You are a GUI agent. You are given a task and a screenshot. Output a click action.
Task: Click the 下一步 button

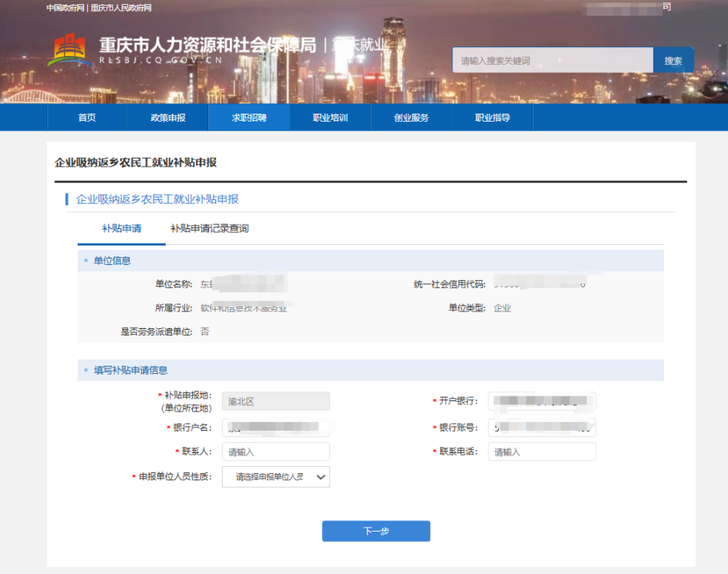point(376,531)
